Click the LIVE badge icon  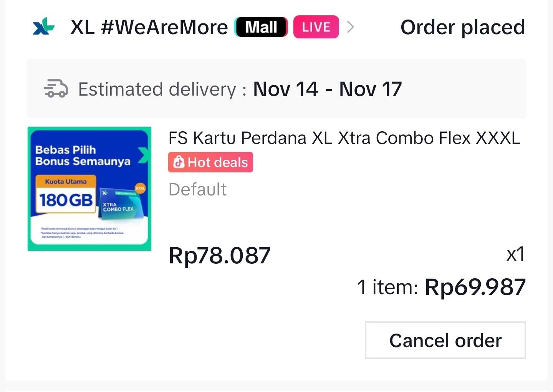pos(316,26)
